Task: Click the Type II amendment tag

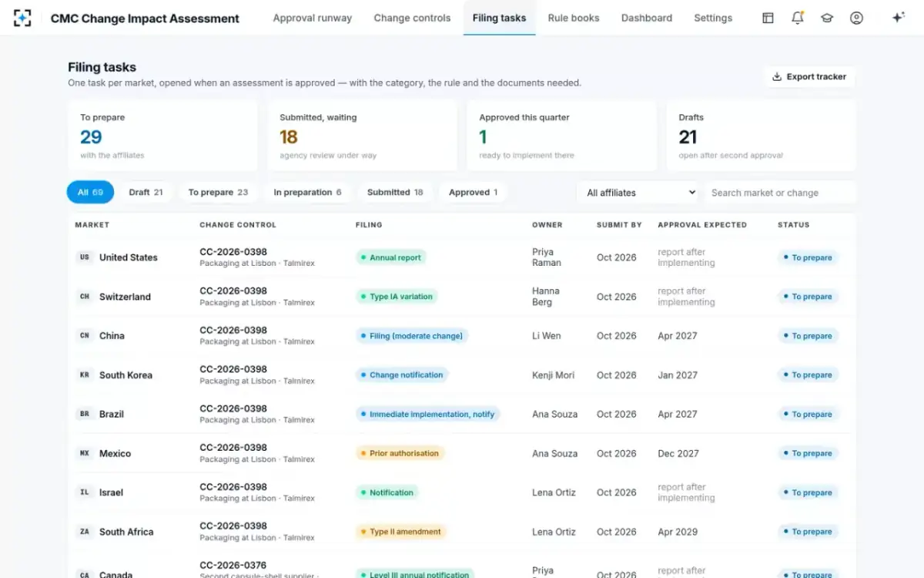Action: coord(401,532)
